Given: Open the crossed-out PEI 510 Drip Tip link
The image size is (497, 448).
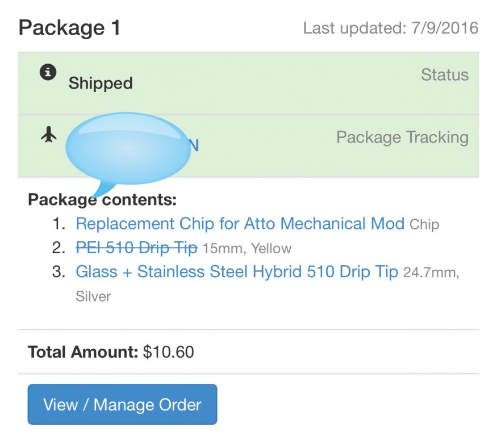Looking at the screenshot, I should pyautogui.click(x=136, y=248).
